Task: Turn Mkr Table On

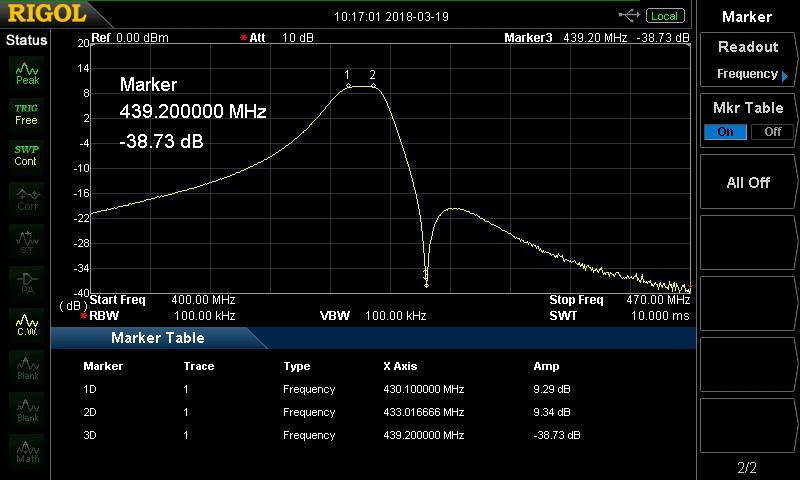Action: [x=725, y=132]
